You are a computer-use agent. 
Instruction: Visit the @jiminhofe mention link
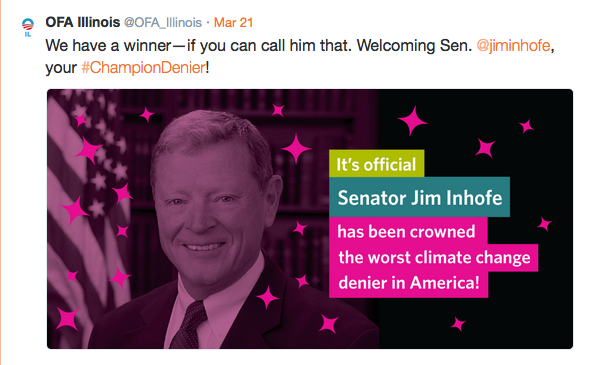pos(513,46)
